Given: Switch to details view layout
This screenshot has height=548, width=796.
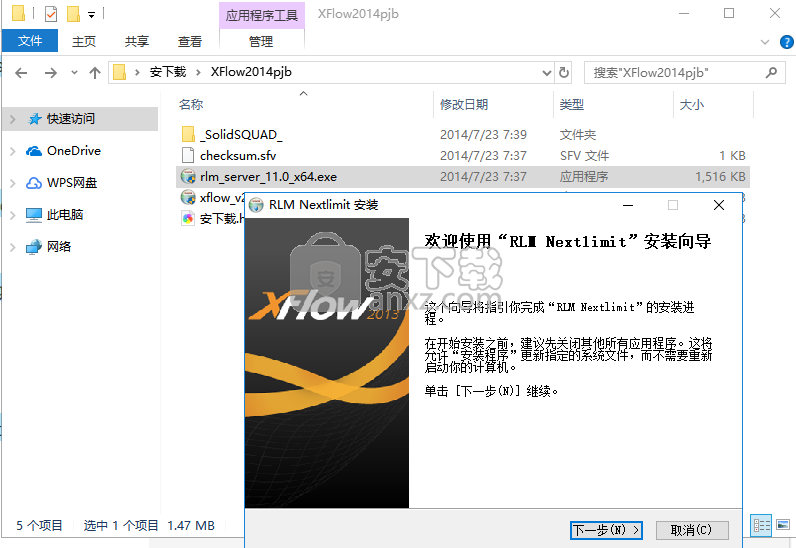Looking at the screenshot, I should [761, 526].
